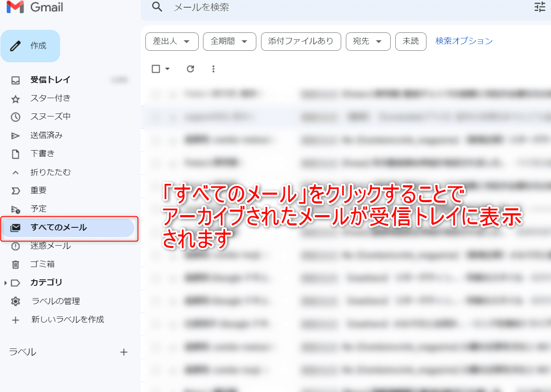Toggle the select-all email checkbox
551x392 pixels.
click(x=156, y=69)
